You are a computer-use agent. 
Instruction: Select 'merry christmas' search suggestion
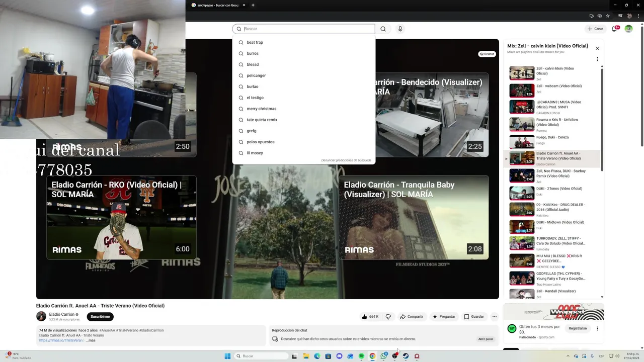click(x=303, y=109)
